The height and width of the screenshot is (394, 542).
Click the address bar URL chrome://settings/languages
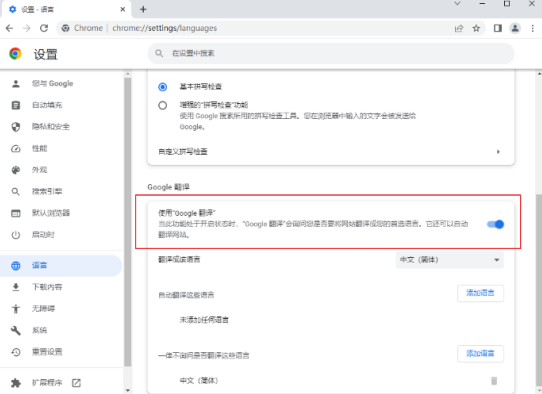pos(165,28)
